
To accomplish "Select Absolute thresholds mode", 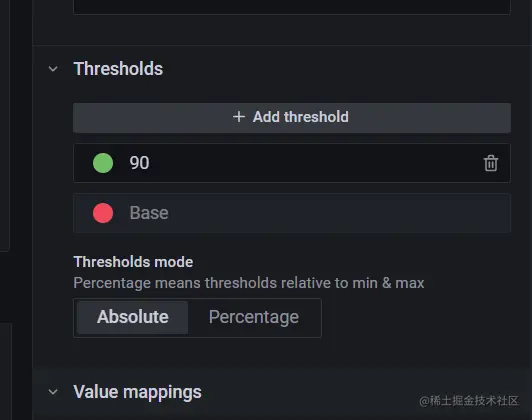I will (132, 317).
